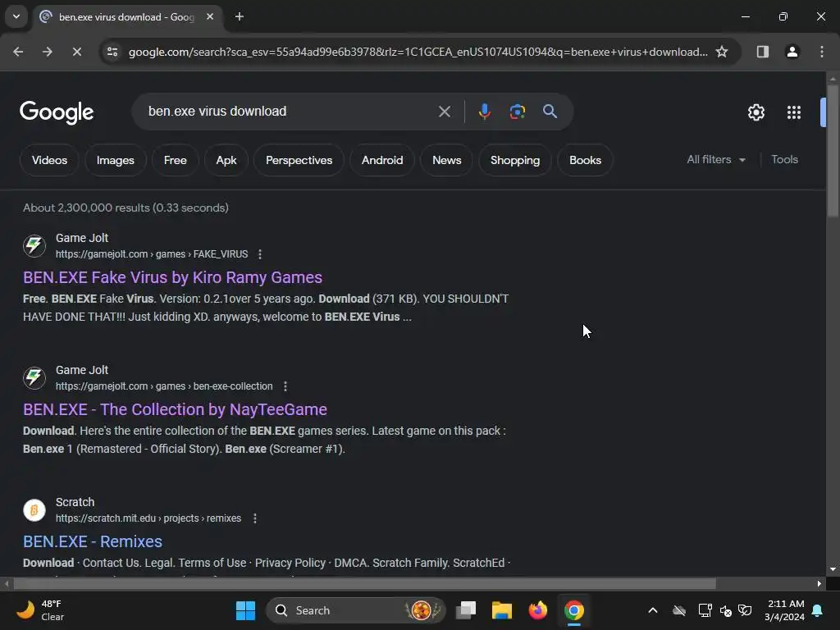Open Google quick settings gear
Viewport: 840px width, 630px height.
756,112
